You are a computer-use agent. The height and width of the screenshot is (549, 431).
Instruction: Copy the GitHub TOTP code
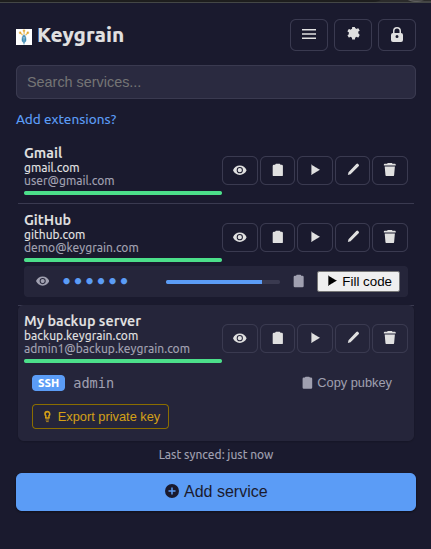(x=299, y=281)
